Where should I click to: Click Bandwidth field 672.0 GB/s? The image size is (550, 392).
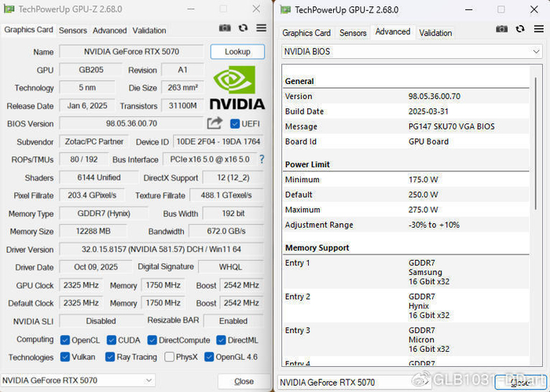[226, 232]
